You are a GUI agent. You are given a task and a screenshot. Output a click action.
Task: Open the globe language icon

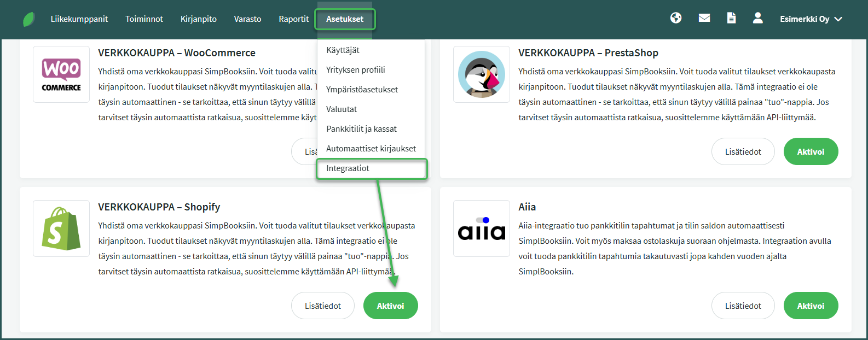pos(676,18)
